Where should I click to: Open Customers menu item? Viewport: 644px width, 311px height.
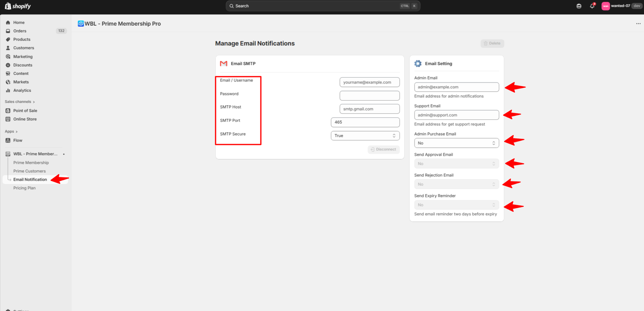tap(24, 48)
